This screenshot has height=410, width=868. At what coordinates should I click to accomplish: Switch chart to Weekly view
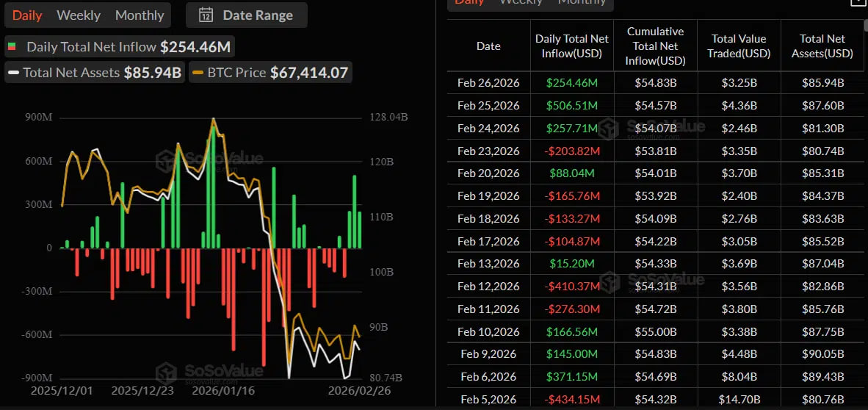point(79,15)
